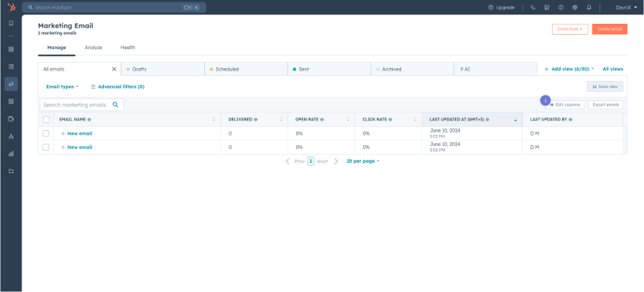Select the Sent view tab

pos(330,69)
